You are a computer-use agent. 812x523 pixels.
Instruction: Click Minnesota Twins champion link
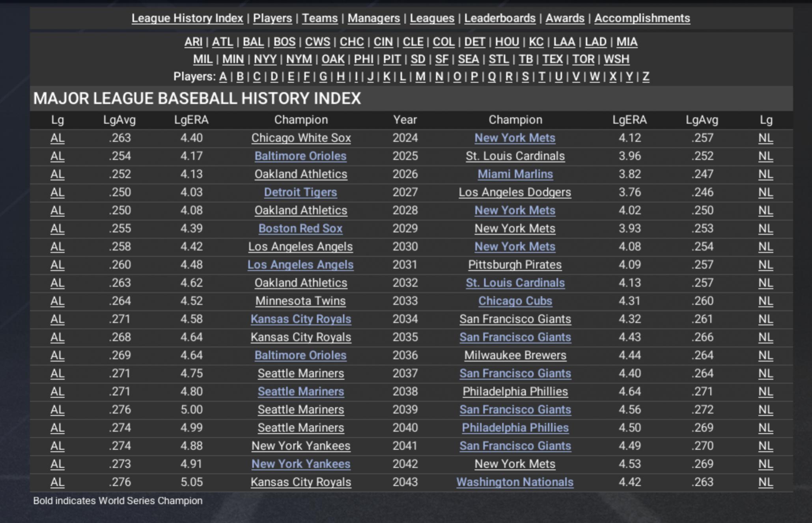click(300, 301)
